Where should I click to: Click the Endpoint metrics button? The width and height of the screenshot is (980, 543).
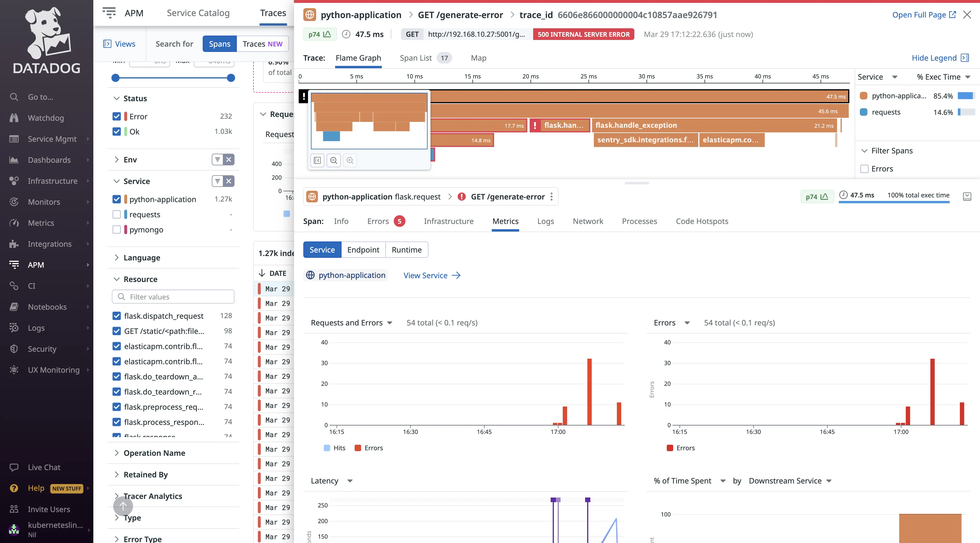point(363,250)
